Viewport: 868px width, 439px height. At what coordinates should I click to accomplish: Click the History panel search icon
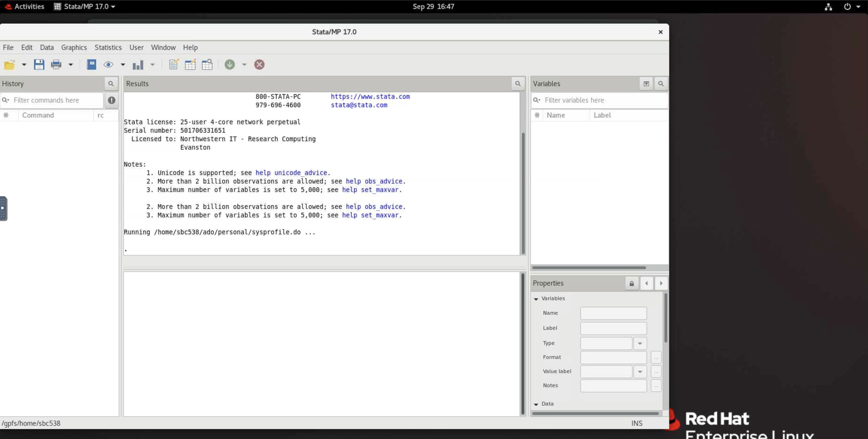[111, 84]
